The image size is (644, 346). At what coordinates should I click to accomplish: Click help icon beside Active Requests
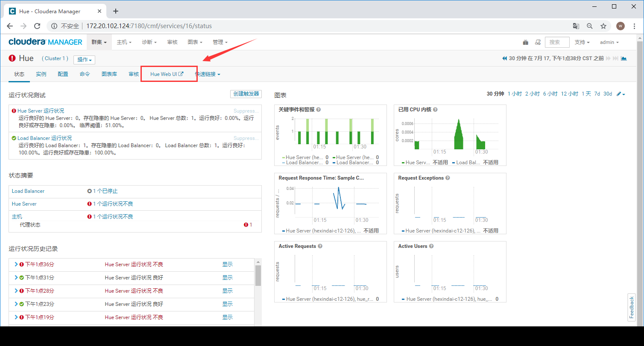320,246
